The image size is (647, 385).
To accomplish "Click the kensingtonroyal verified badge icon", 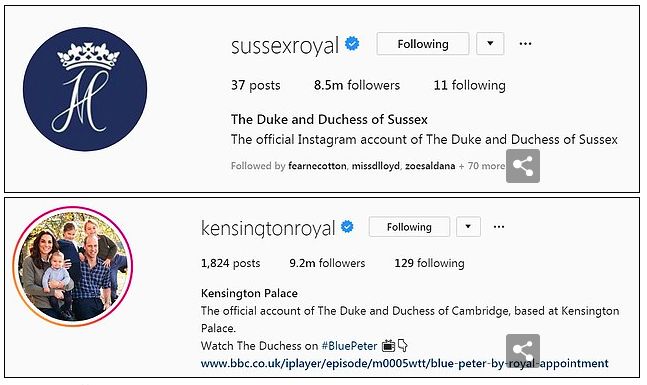I will pyautogui.click(x=347, y=227).
